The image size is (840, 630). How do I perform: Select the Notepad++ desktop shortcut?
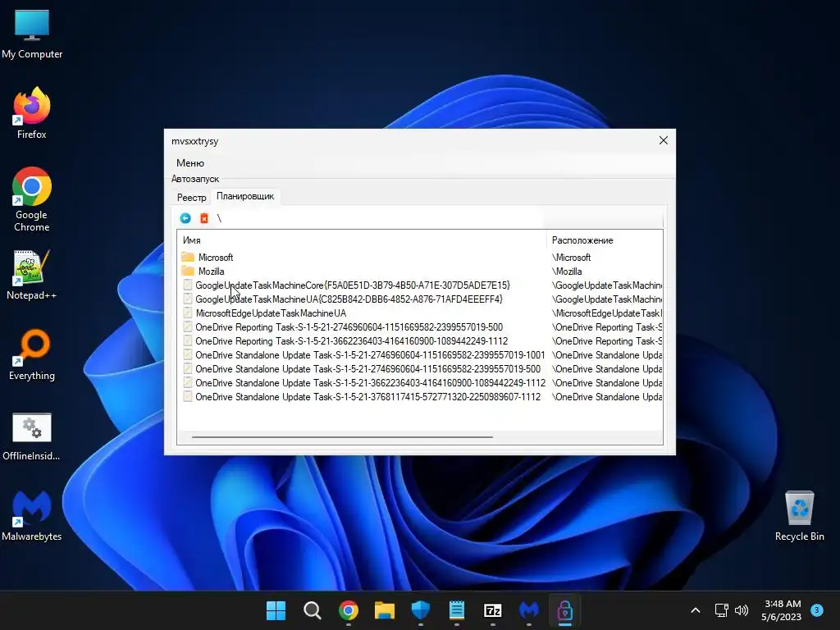pos(32,275)
